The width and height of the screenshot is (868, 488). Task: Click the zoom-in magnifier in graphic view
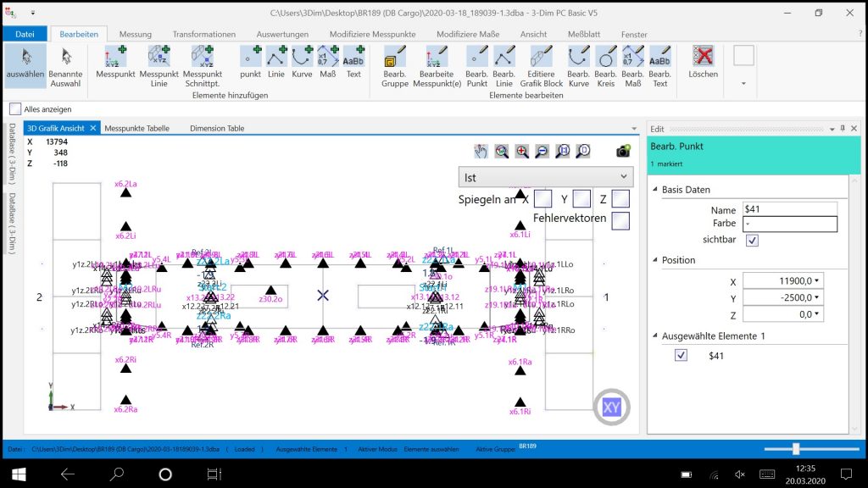coord(521,151)
